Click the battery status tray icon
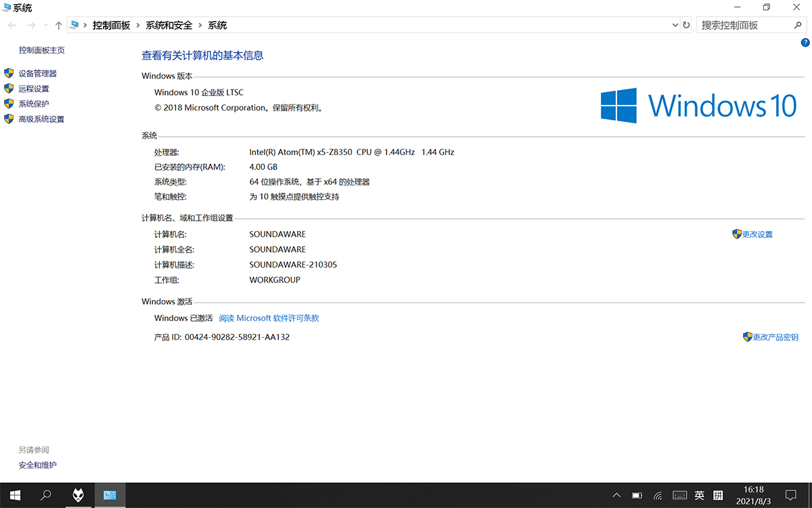Screen dimensions: 812x508 click(637, 495)
